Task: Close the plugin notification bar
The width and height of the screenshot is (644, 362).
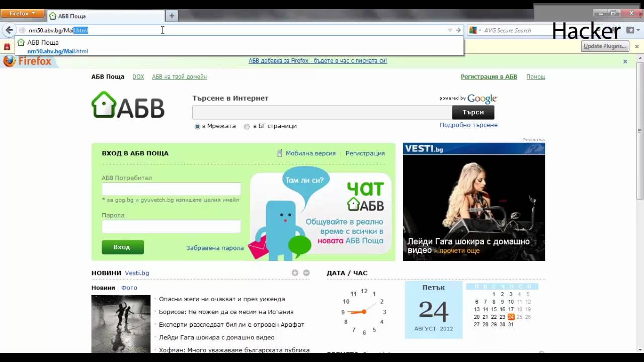Action: point(636,46)
